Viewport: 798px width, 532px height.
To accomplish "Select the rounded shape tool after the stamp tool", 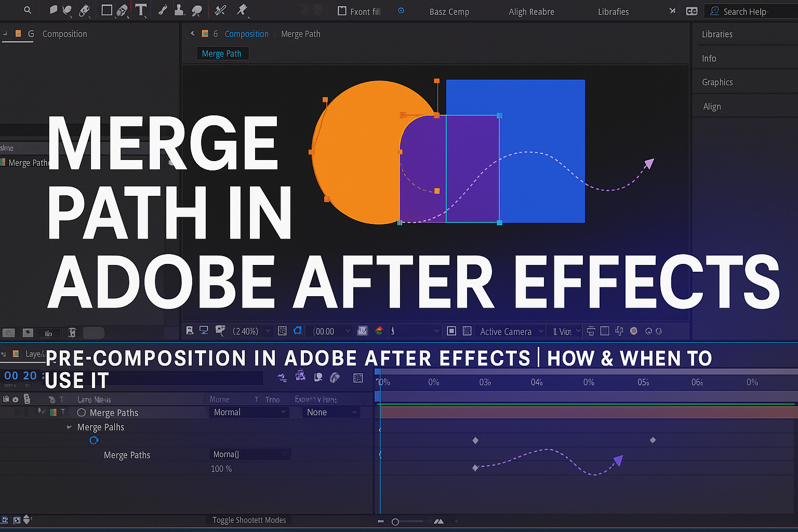I will pyautogui.click(x=197, y=10).
